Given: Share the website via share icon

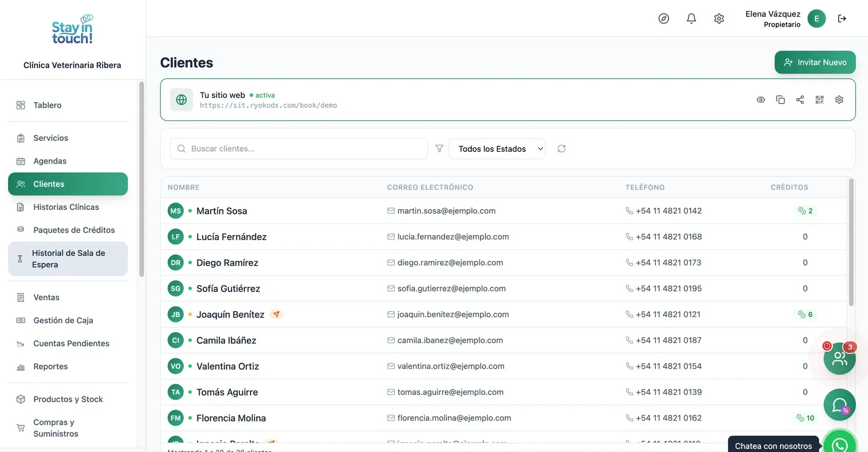Looking at the screenshot, I should click(800, 100).
